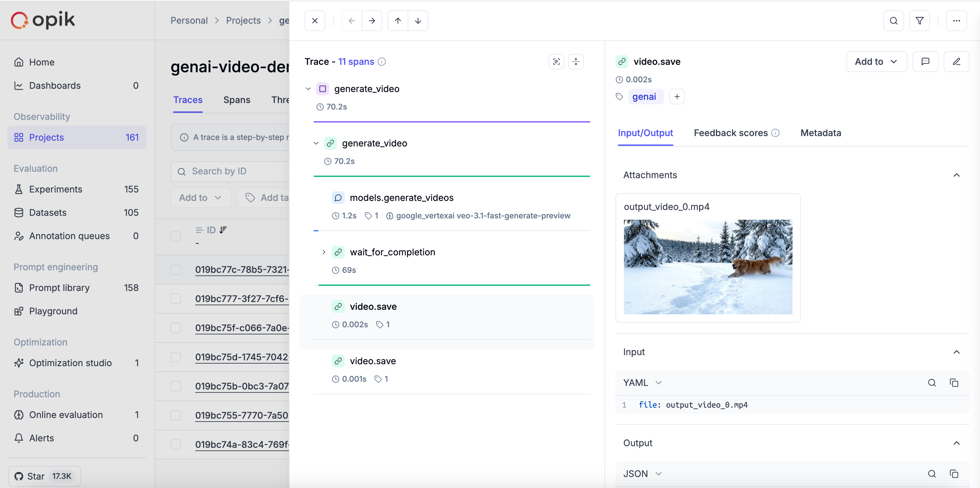The width and height of the screenshot is (980, 488).
Task: Click the comments icon next to Add to
Action: [925, 62]
